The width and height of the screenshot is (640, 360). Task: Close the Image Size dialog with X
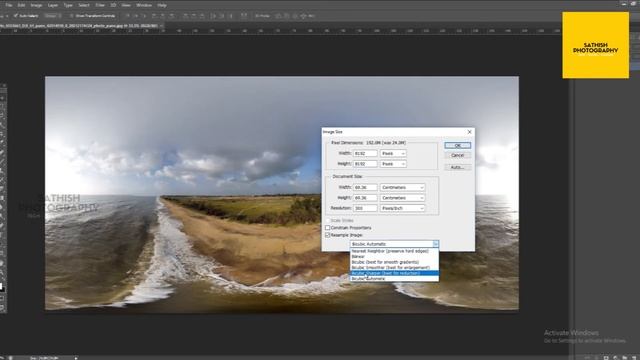[x=469, y=132]
